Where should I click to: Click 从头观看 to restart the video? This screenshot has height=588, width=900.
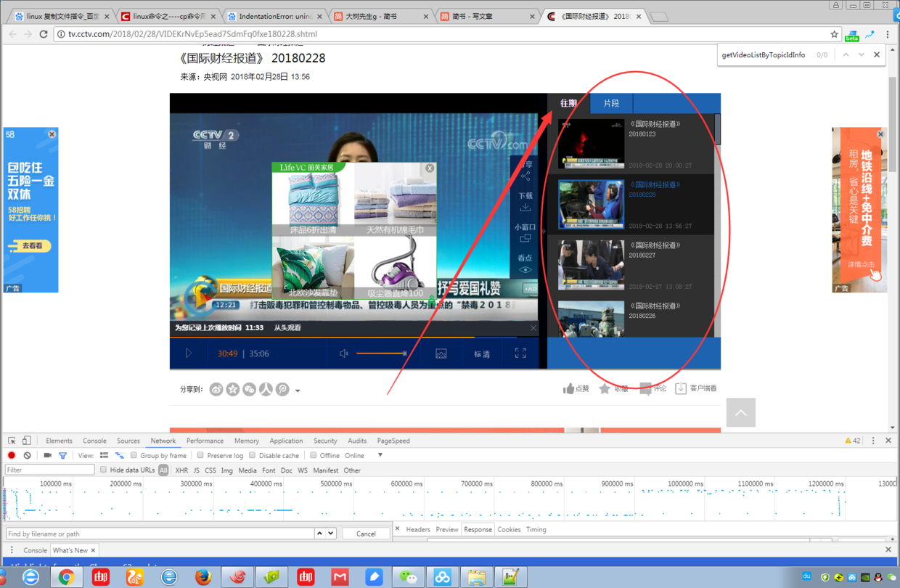(287, 328)
